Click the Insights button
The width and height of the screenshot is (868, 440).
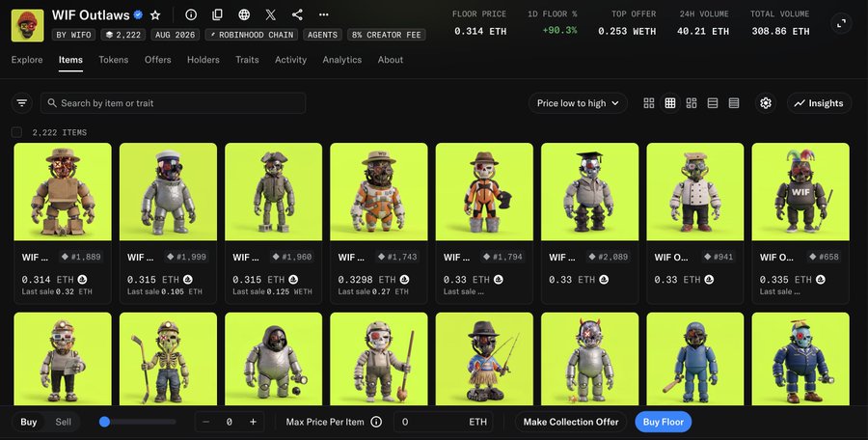[819, 103]
